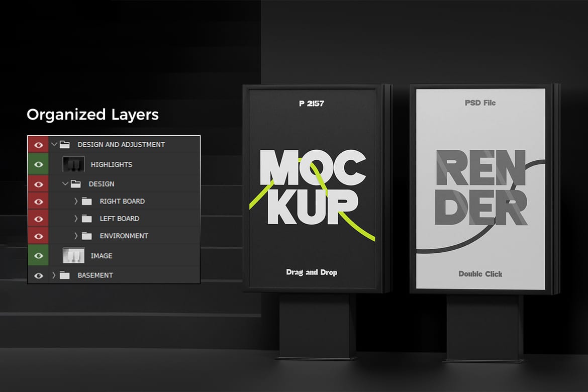The height and width of the screenshot is (392, 588).
Task: Click the LEFT BOARD folder icon
Action: (86, 219)
